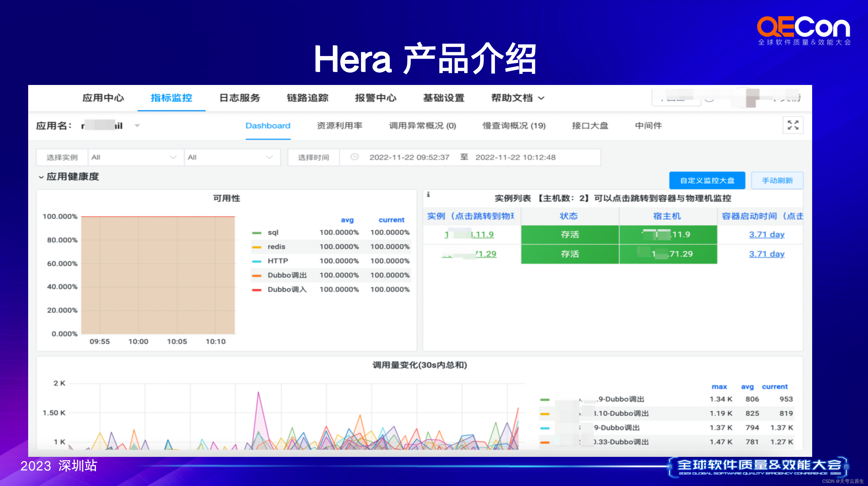Toggle the redis series in availability legend

click(276, 247)
